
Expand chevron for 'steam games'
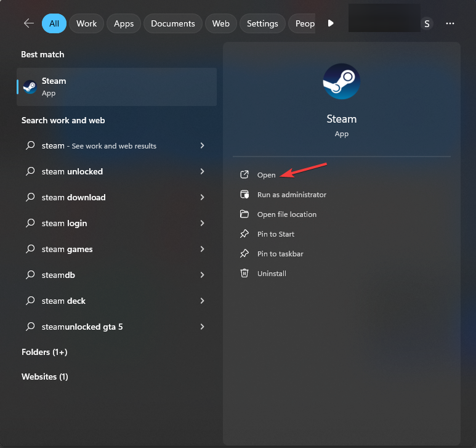[202, 249]
